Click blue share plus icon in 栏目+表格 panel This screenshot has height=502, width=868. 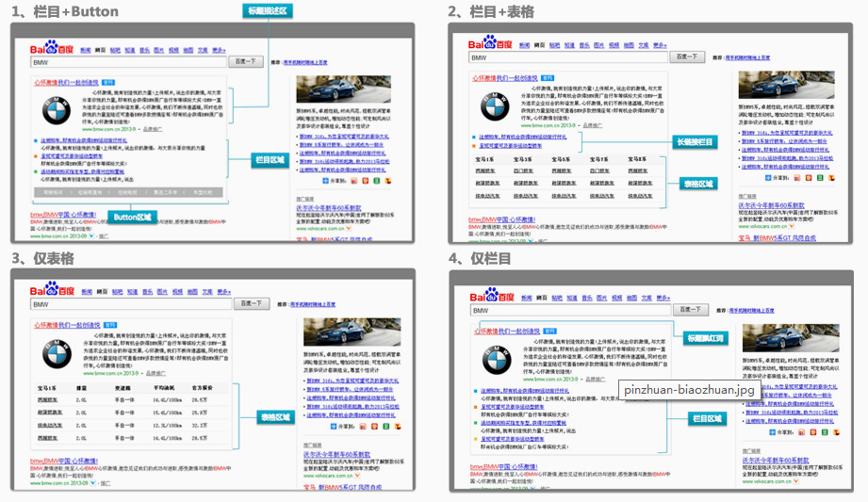click(768, 178)
